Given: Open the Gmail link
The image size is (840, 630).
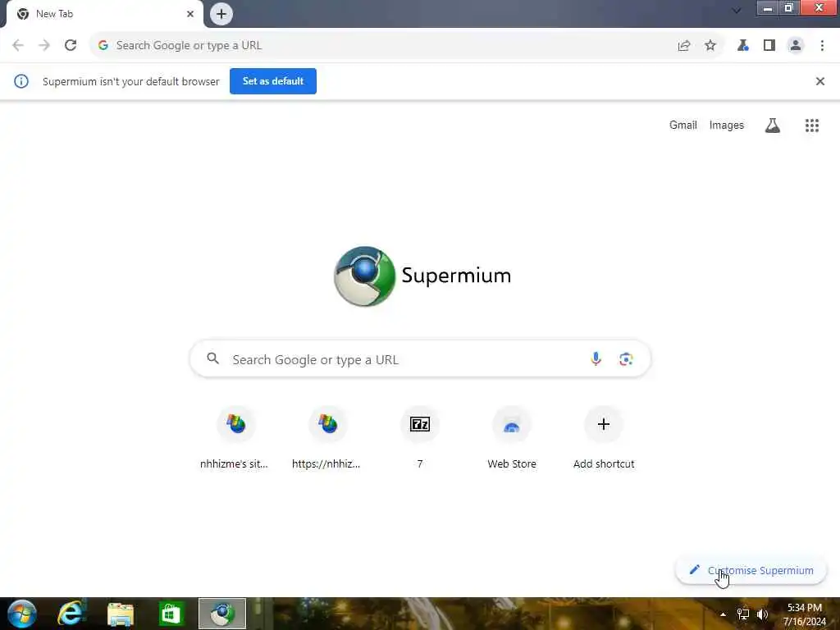Looking at the screenshot, I should tap(683, 126).
